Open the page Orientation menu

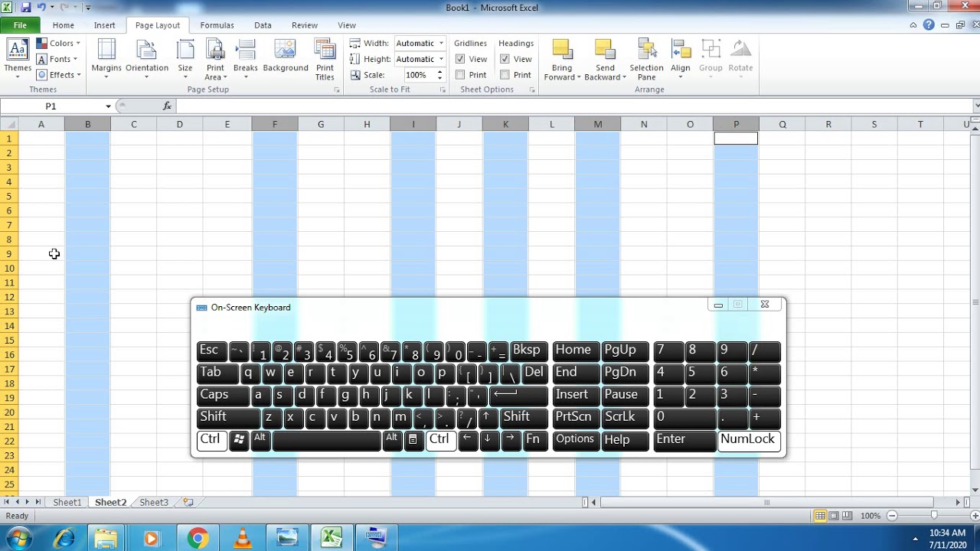[147, 58]
